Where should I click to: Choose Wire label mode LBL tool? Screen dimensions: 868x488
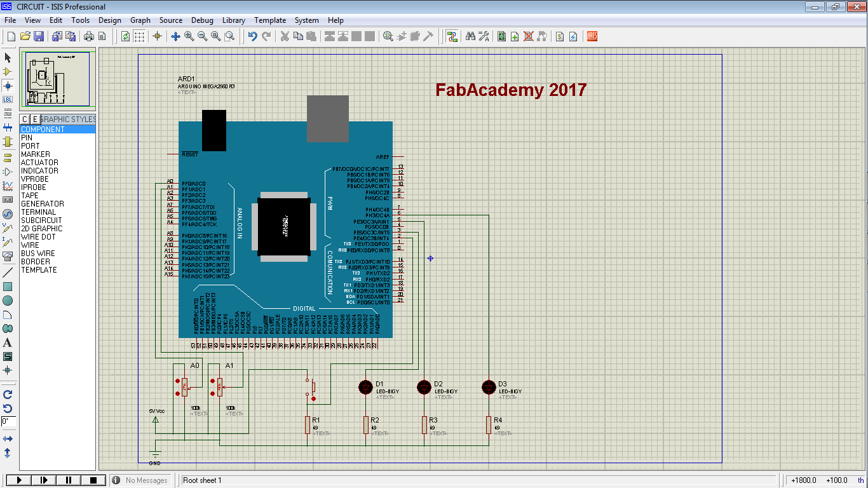pyautogui.click(x=8, y=99)
